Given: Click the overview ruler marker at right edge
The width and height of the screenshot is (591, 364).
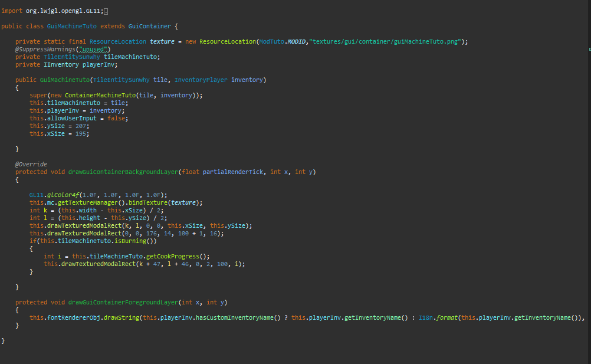Looking at the screenshot, I should pyautogui.click(x=589, y=50).
